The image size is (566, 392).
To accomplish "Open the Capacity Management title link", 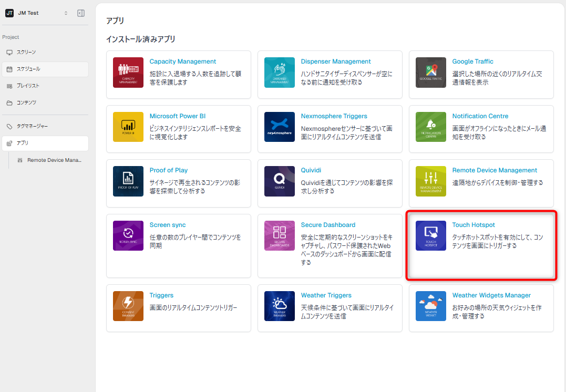I will (x=183, y=61).
